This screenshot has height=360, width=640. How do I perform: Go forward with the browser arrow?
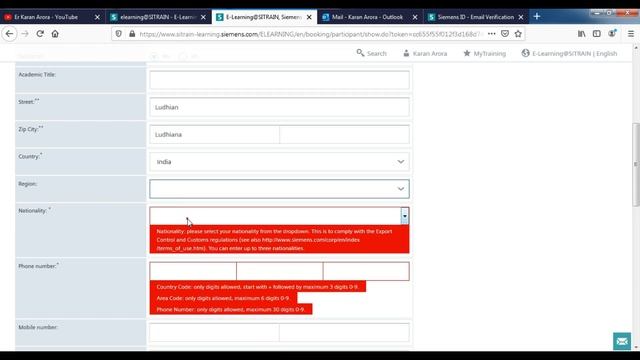tap(25, 34)
